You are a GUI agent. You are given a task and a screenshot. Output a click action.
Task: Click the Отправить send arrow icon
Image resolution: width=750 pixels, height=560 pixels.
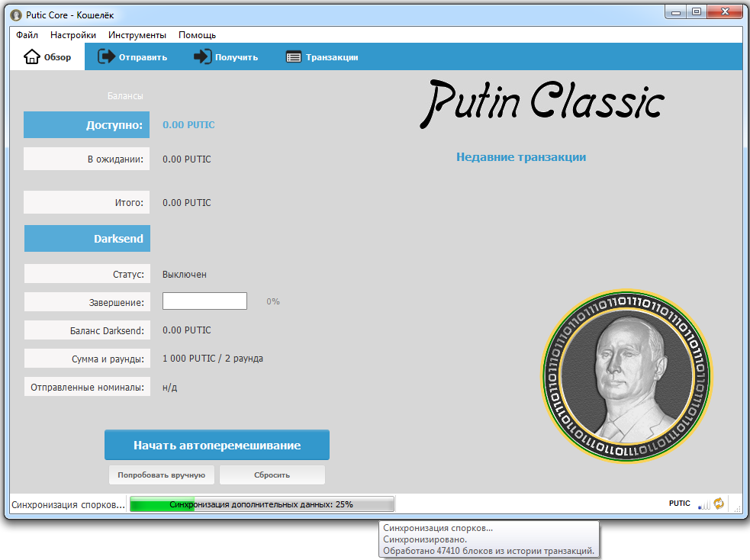[x=106, y=57]
